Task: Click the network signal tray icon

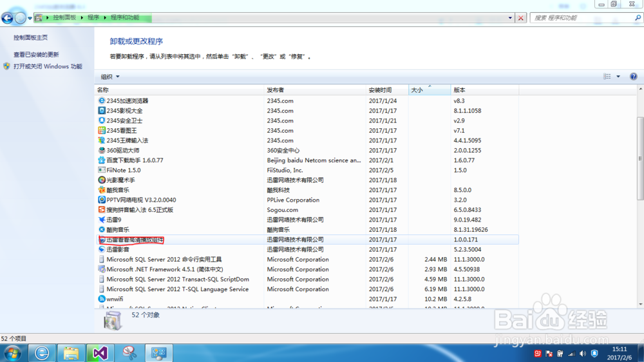Action: click(571, 354)
